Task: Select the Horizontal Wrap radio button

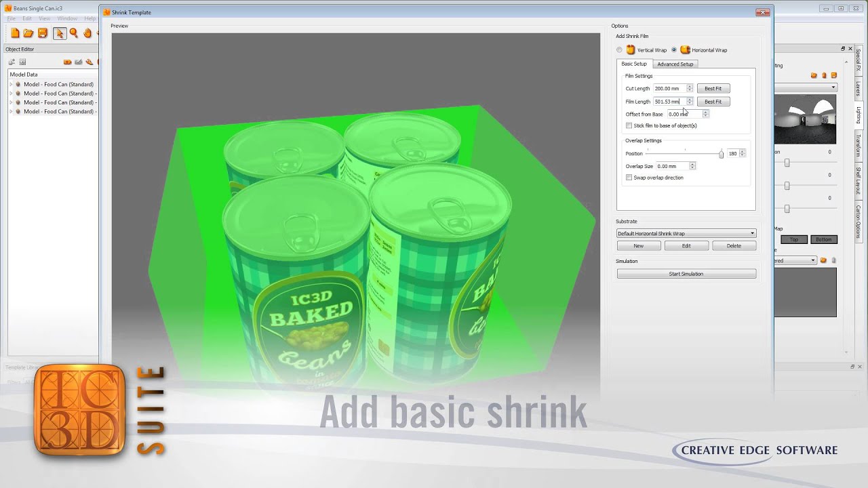Action: [x=674, y=49]
